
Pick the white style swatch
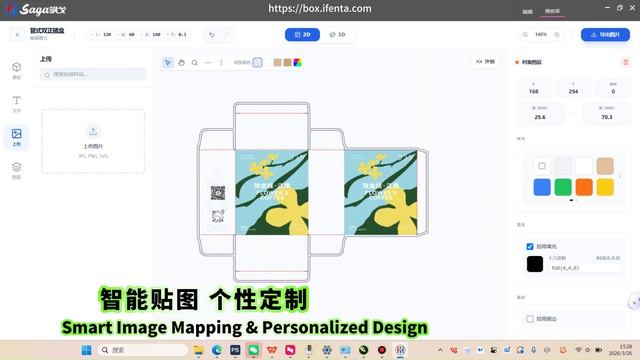tap(584, 166)
